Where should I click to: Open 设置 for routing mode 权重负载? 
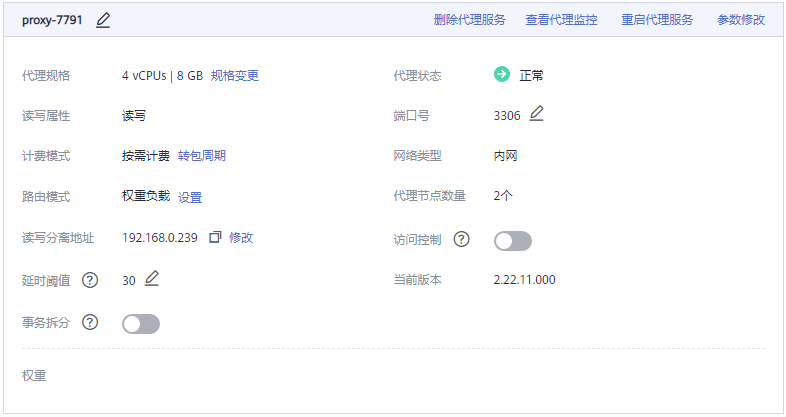point(190,198)
